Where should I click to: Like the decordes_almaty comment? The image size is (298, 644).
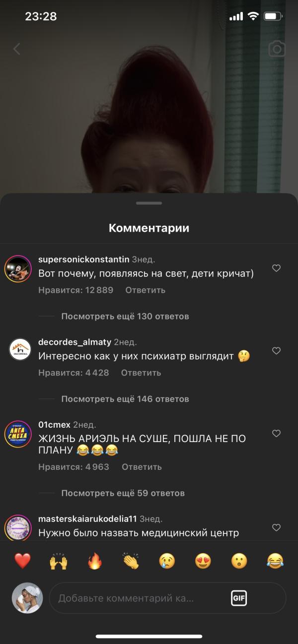click(277, 351)
